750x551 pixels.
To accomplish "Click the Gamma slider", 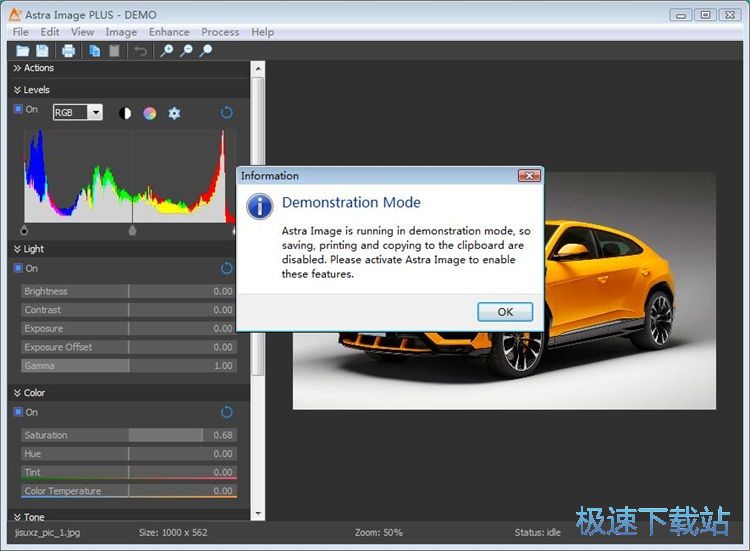I will [129, 366].
